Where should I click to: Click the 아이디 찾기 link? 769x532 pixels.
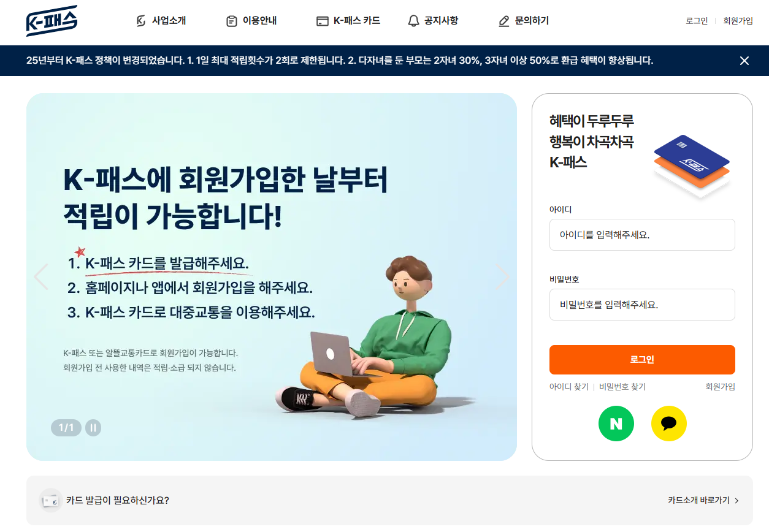(569, 387)
